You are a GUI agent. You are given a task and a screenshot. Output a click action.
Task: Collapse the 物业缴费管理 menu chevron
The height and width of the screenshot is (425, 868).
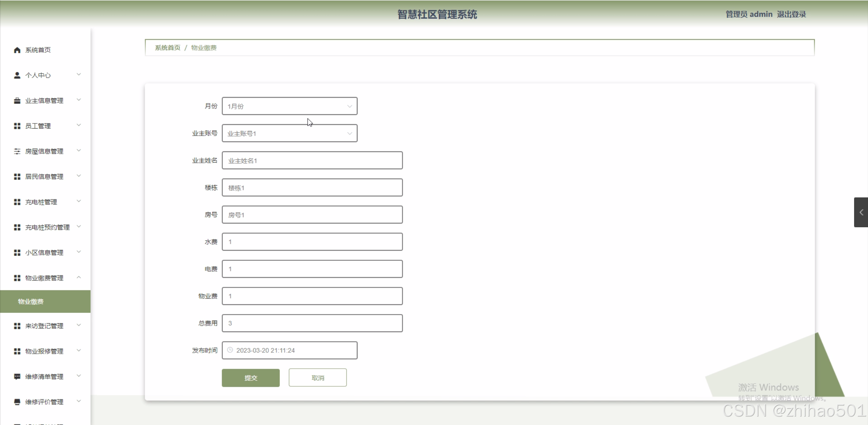pos(79,277)
